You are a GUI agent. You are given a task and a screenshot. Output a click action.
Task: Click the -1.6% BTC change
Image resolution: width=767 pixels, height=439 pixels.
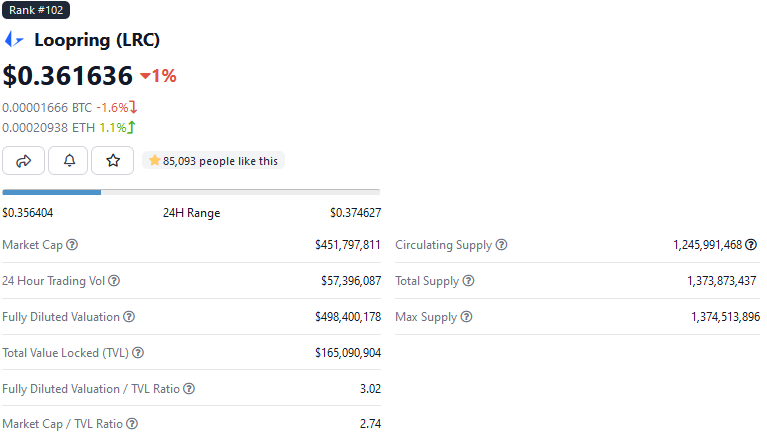(116, 108)
